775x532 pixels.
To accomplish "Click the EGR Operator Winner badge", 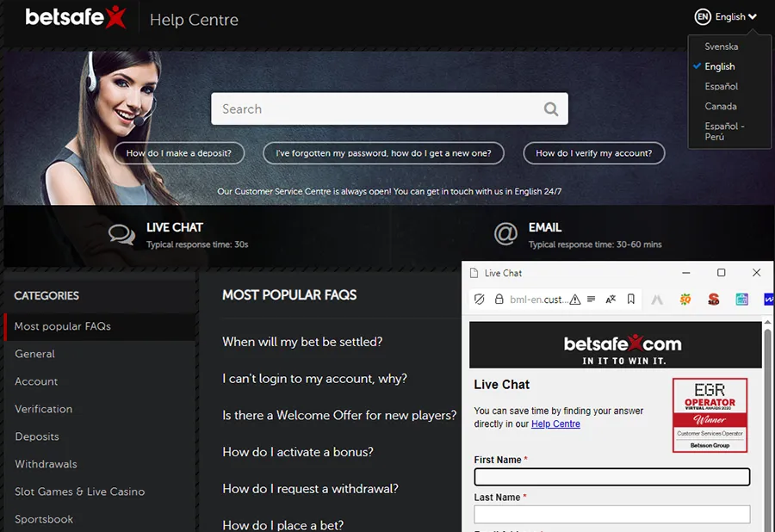I will (x=710, y=415).
